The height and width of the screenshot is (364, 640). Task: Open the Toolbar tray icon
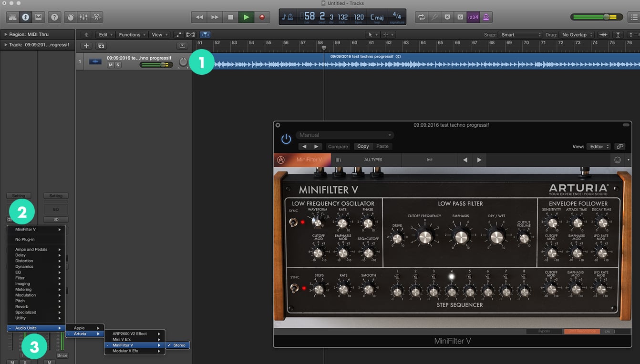(x=39, y=17)
